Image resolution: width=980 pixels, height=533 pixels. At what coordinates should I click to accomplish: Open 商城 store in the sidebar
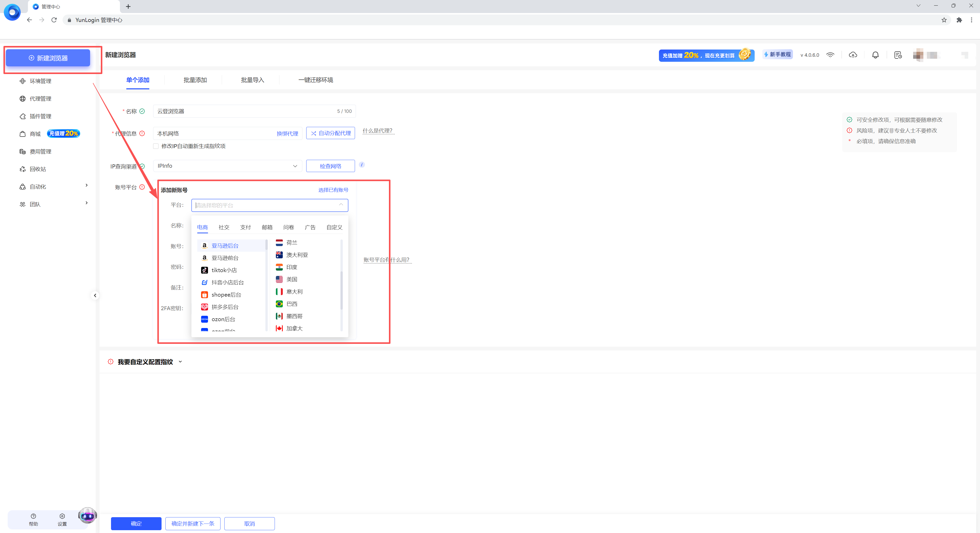click(35, 134)
